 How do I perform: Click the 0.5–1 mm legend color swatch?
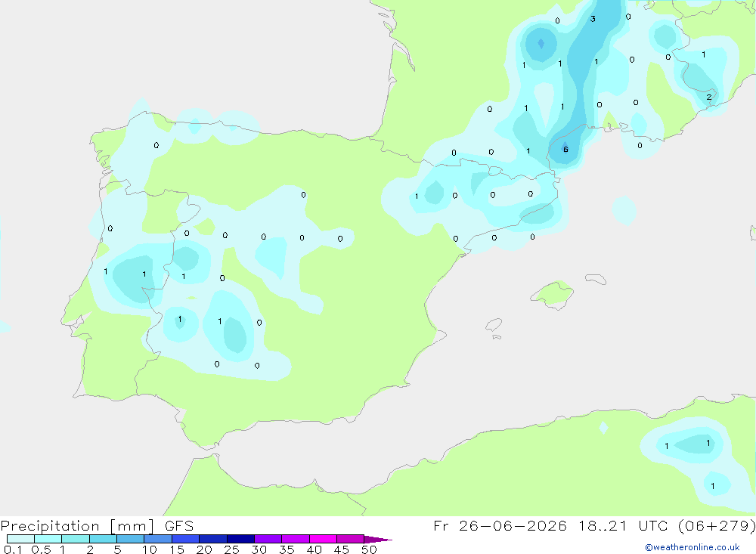point(48,539)
